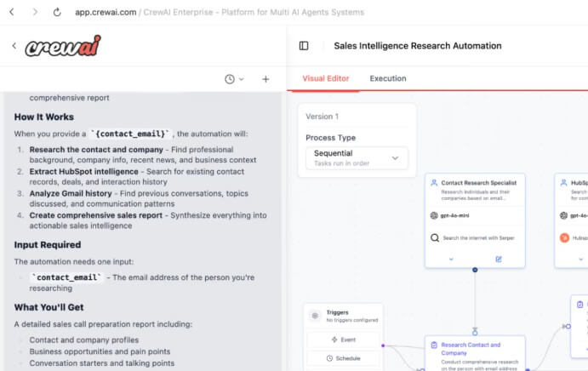Click the Sales Intelligence Research Automation title
Screen dimensions: 588x371
click(417, 46)
